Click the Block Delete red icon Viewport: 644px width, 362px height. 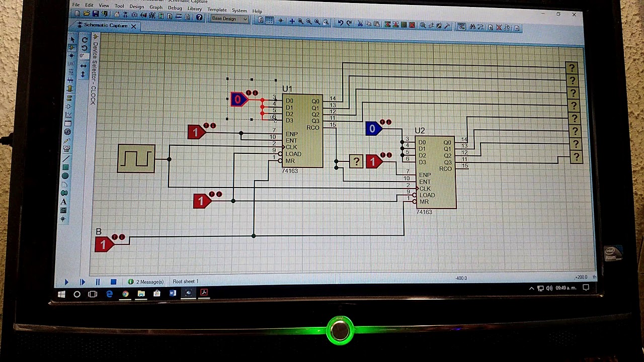coord(412,25)
